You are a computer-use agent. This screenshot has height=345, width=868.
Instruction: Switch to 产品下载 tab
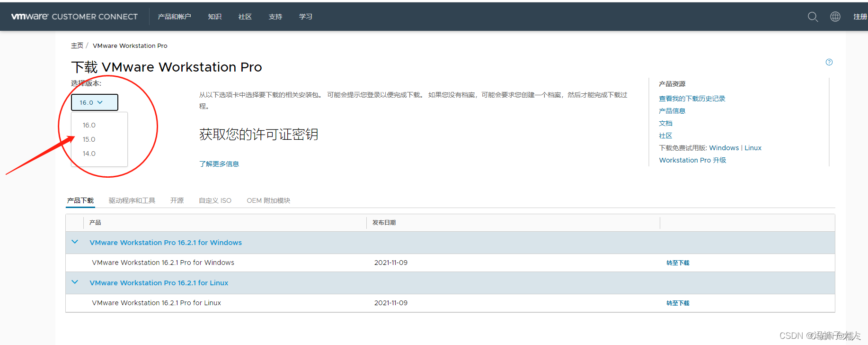(80, 200)
